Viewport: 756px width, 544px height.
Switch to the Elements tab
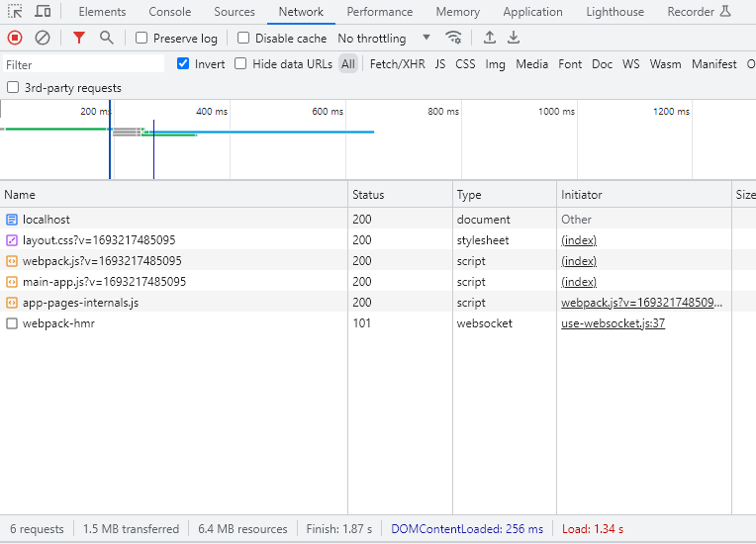tap(102, 12)
